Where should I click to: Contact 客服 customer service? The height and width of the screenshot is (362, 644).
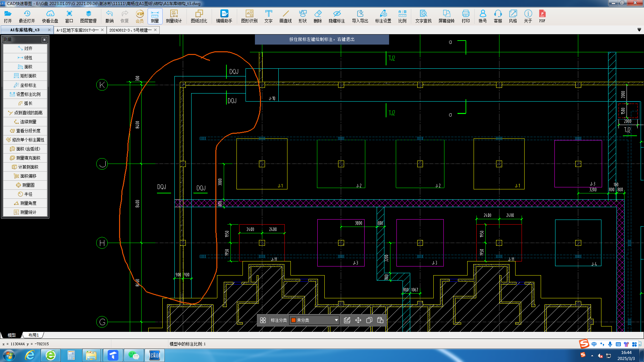point(498,16)
